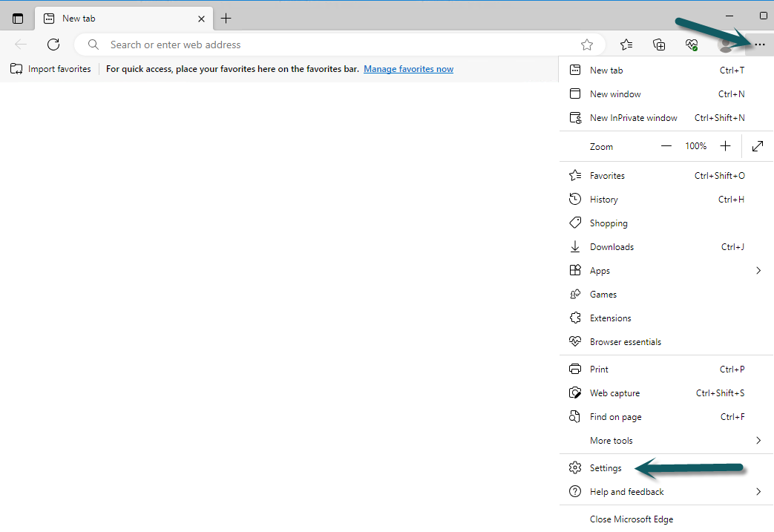Open Favorites from the menu
Viewport: 774px width, 532px height.
(666, 176)
